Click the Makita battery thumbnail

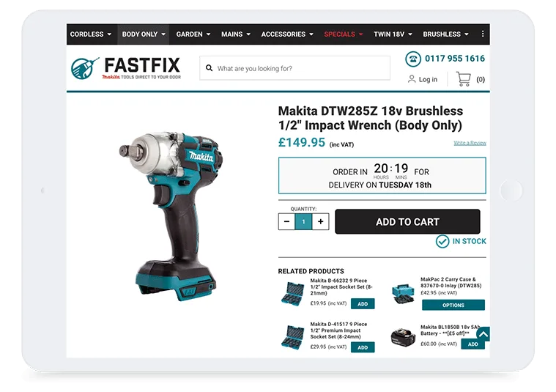[x=403, y=337]
